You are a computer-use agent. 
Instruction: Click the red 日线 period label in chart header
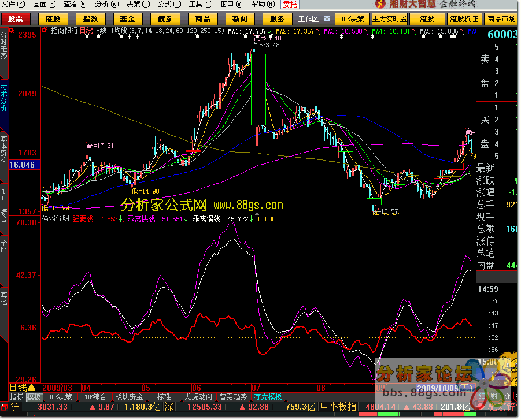coord(86,31)
